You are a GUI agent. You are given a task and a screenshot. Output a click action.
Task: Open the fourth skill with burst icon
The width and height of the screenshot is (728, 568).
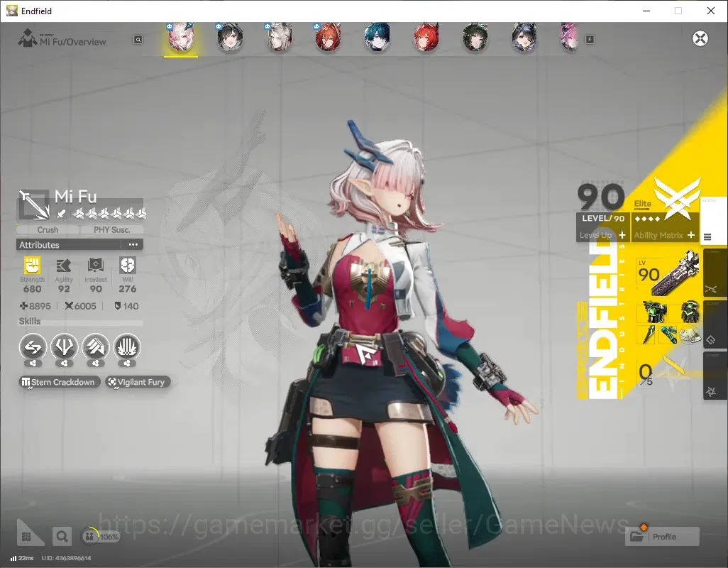(127, 347)
